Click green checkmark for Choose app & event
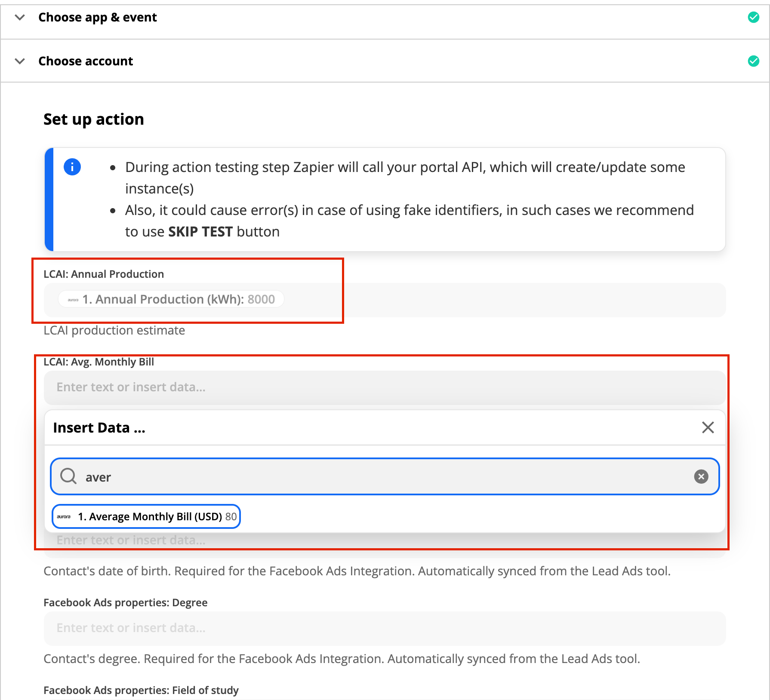 (x=753, y=17)
